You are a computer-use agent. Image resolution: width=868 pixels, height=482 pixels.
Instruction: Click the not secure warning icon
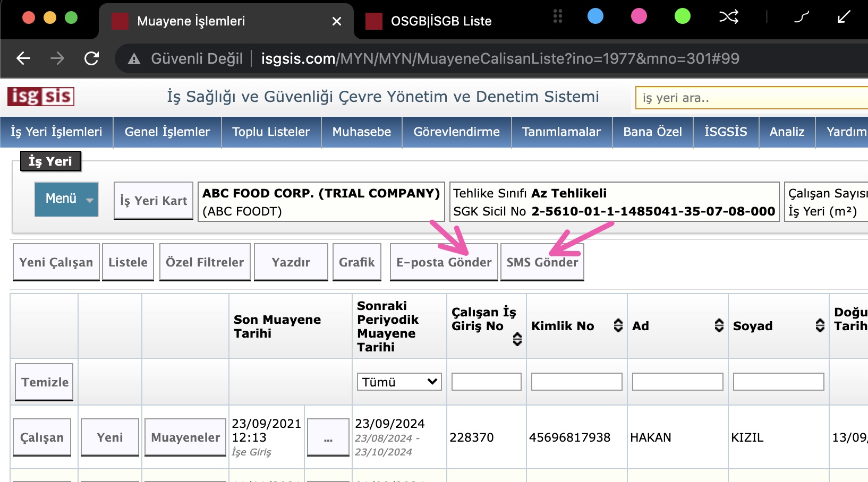[134, 59]
